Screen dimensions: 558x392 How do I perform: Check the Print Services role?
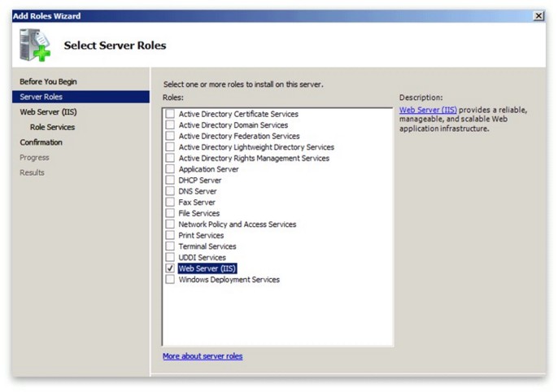pos(170,235)
